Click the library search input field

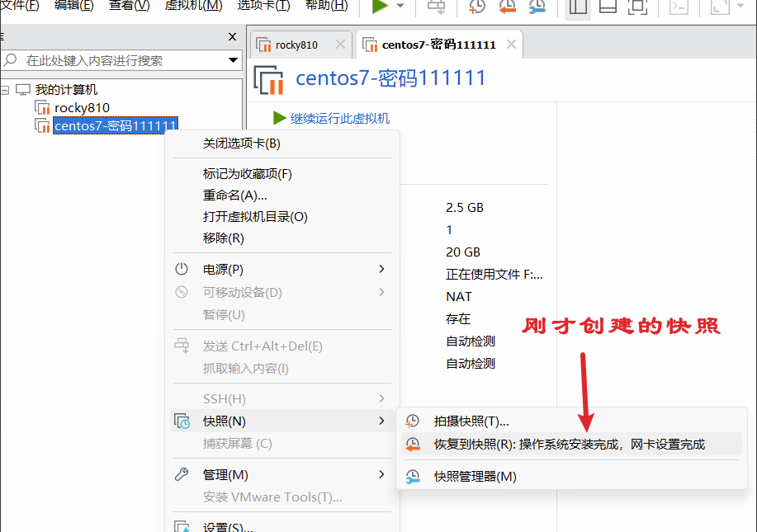pos(121,60)
